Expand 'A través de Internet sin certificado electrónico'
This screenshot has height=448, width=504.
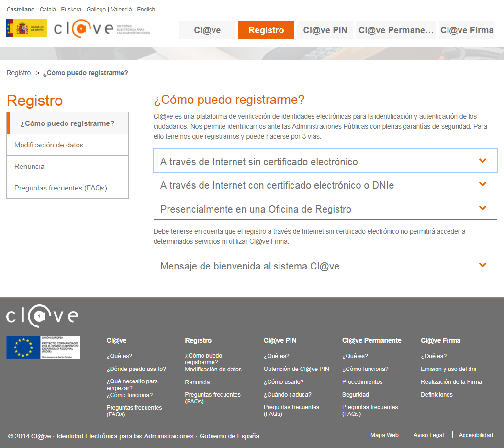[x=325, y=161]
